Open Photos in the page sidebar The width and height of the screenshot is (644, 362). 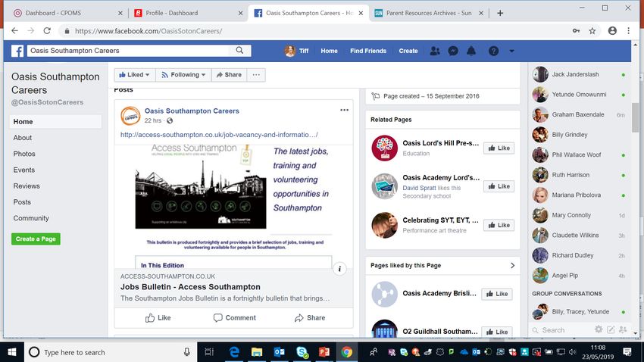click(24, 154)
